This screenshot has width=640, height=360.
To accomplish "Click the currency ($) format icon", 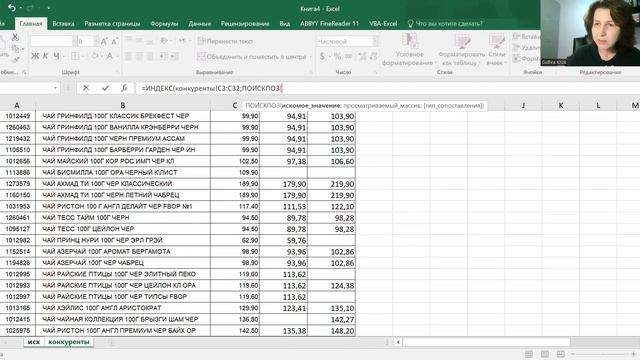I will click(322, 56).
